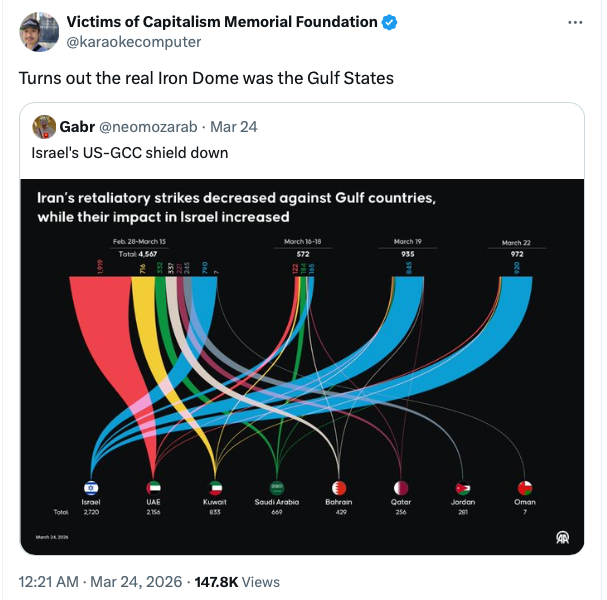Open Victims of Capitalism Memorial Foundation profile

[222, 22]
